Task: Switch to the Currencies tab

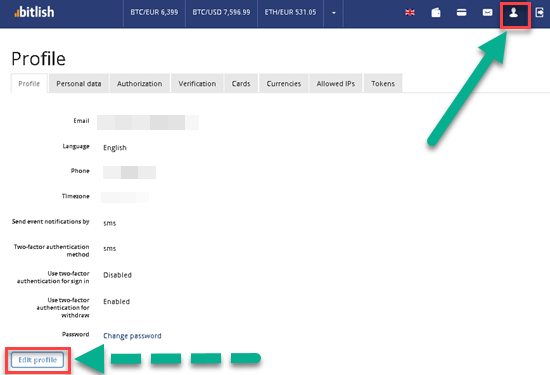Action: pyautogui.click(x=284, y=83)
